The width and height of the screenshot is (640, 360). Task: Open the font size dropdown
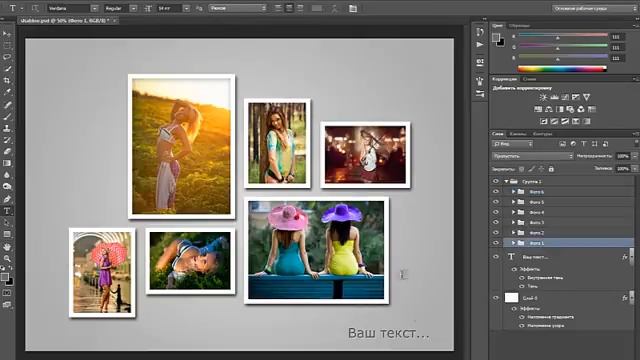[x=186, y=8]
